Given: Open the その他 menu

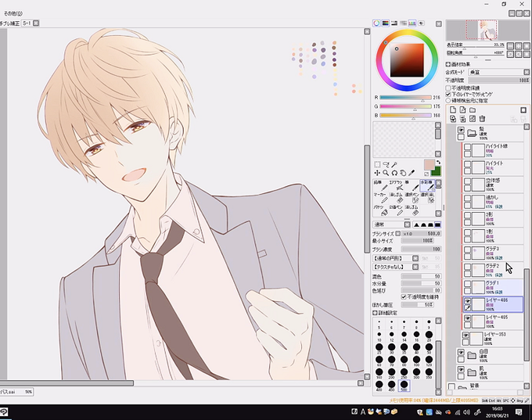Looking at the screenshot, I should tap(13, 13).
